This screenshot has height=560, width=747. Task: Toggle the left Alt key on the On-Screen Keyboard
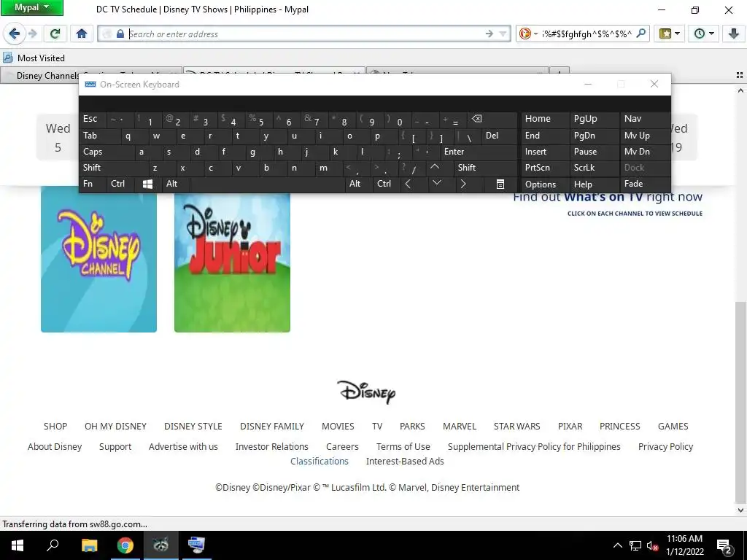tap(175, 184)
